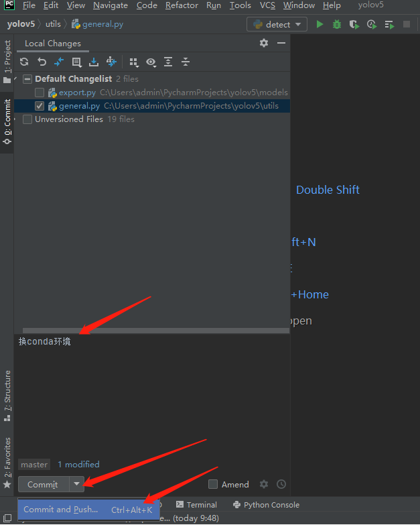Click the master branch label

[x=34, y=465]
